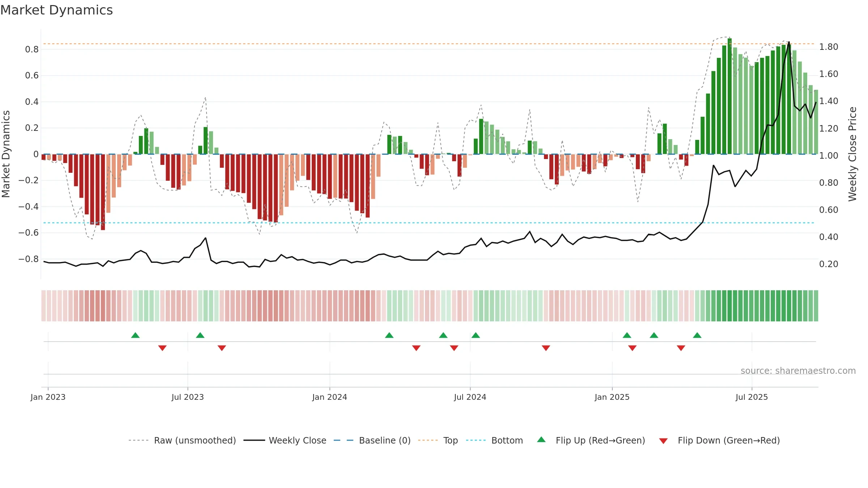The width and height of the screenshot is (868, 488).
Task: Click the red flip-down marker just before Jul 2024
Action: pyautogui.click(x=454, y=348)
